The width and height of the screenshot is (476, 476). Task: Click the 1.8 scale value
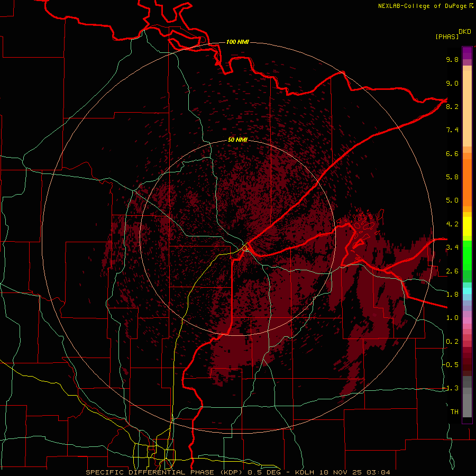(452, 295)
